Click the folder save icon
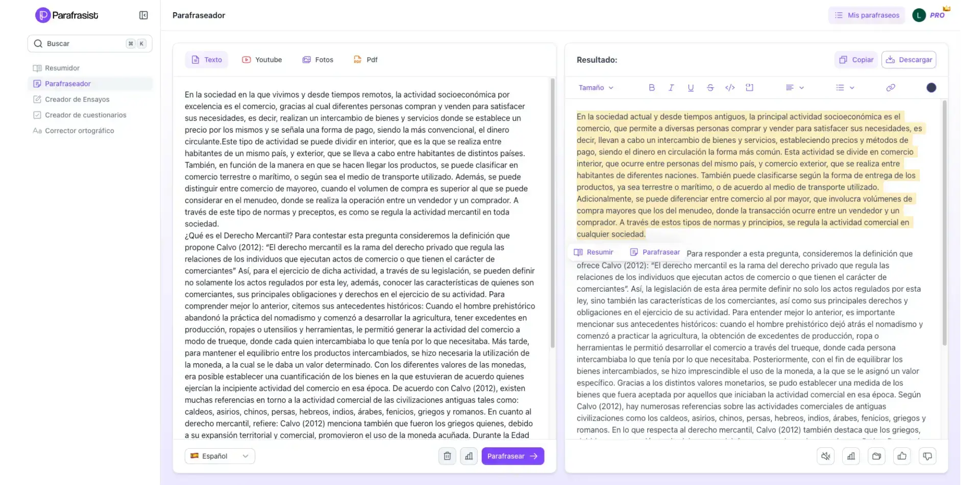The image size is (980, 485). [x=876, y=456]
